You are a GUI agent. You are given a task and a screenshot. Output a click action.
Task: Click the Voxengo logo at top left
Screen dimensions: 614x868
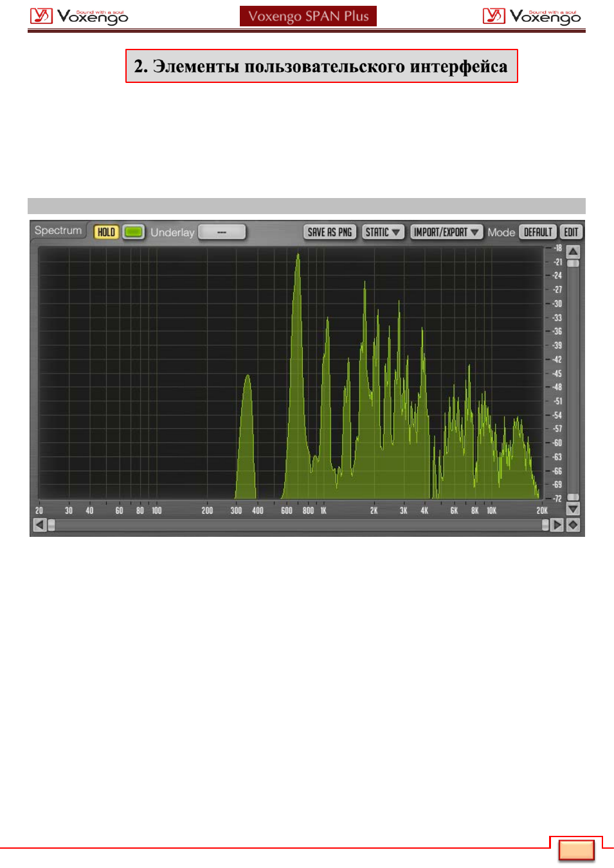tap(79, 16)
